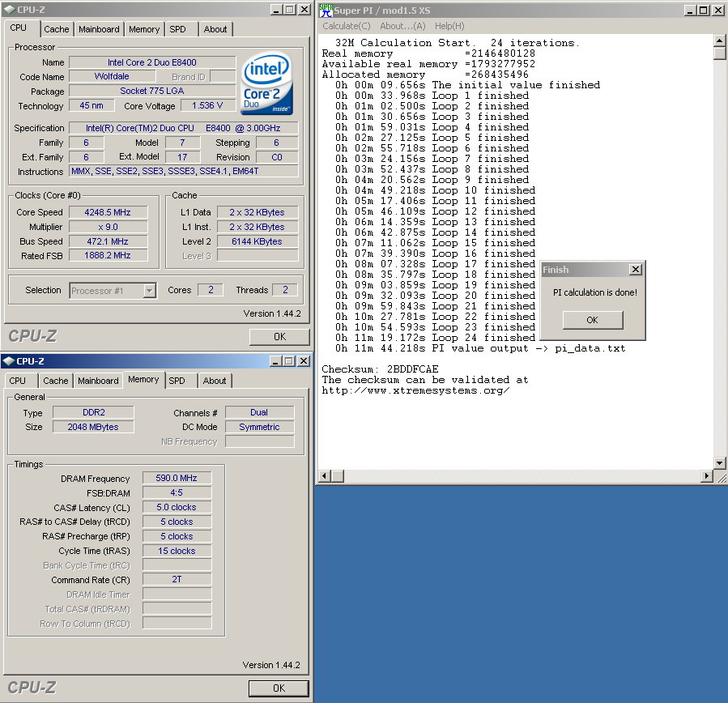Click the Threads count value field
728x703 pixels.
tap(285, 290)
